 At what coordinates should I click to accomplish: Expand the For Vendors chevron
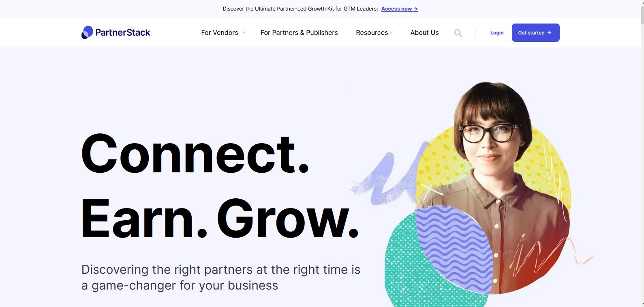click(x=244, y=32)
